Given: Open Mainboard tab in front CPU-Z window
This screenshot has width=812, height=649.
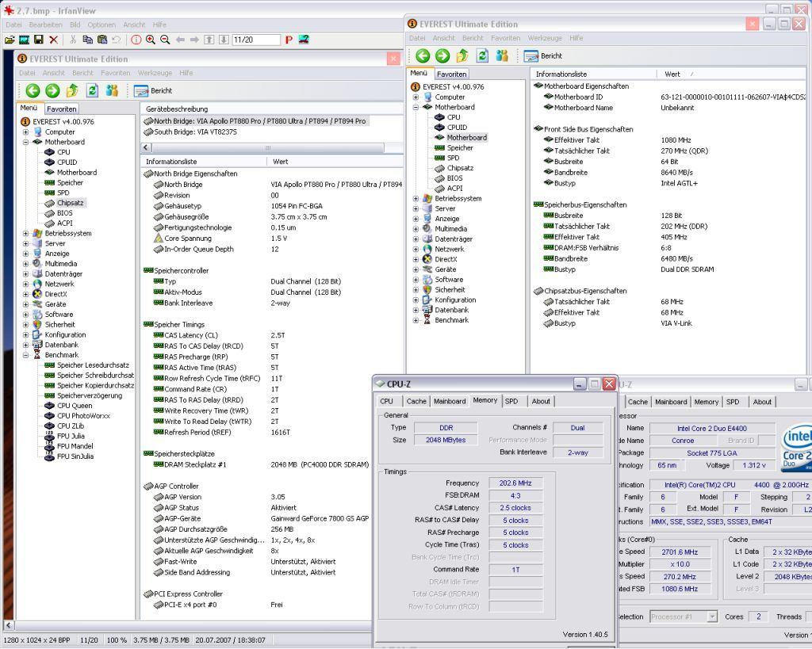Looking at the screenshot, I should click(x=450, y=401).
